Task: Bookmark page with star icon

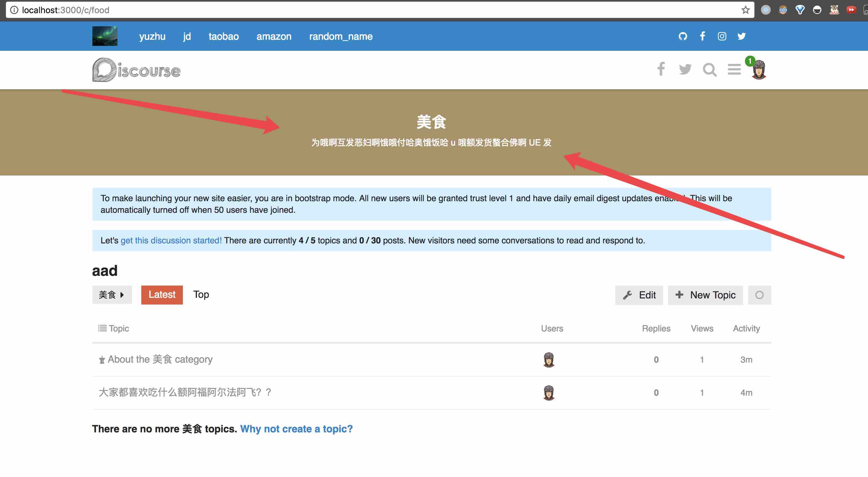Action: 745,10
